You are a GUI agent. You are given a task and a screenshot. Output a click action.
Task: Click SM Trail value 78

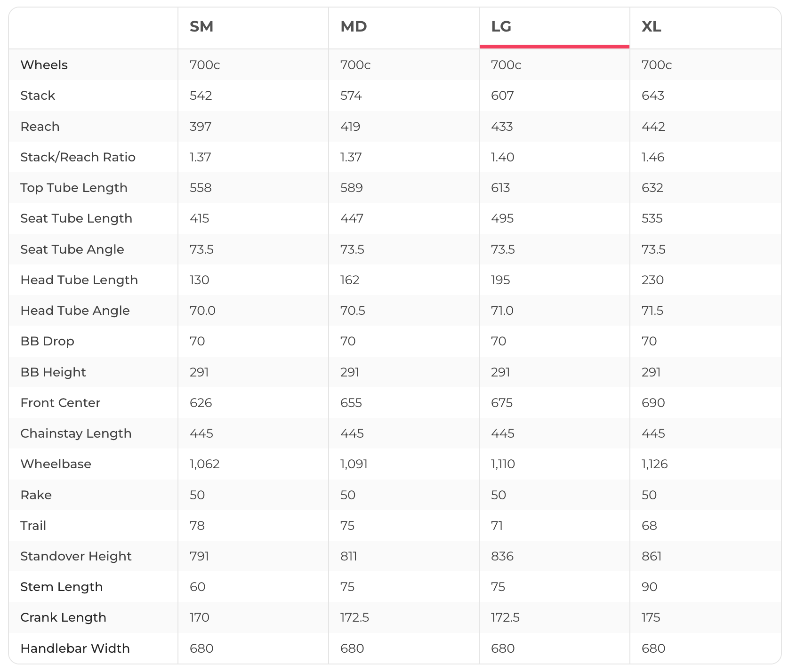[x=197, y=526]
